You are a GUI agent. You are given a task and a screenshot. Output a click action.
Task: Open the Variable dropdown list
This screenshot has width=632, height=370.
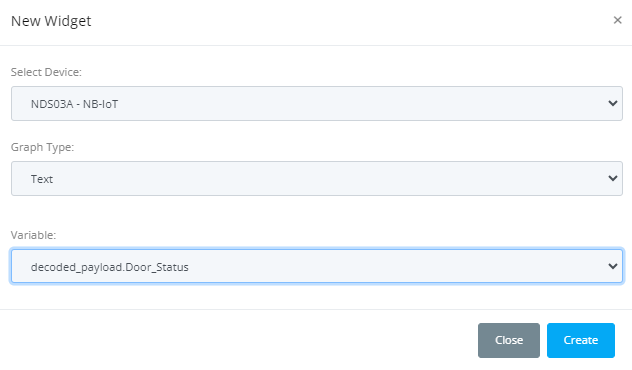click(317, 266)
